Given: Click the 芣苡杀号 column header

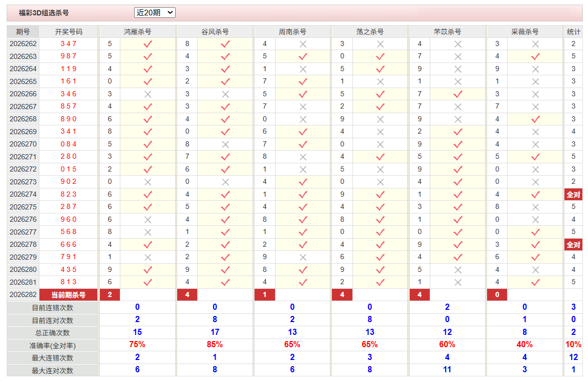Looking at the screenshot, I should (x=448, y=32).
